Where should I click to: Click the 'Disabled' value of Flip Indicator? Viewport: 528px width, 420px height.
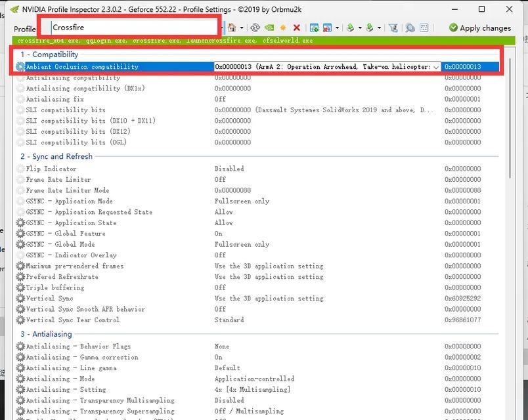(229, 169)
